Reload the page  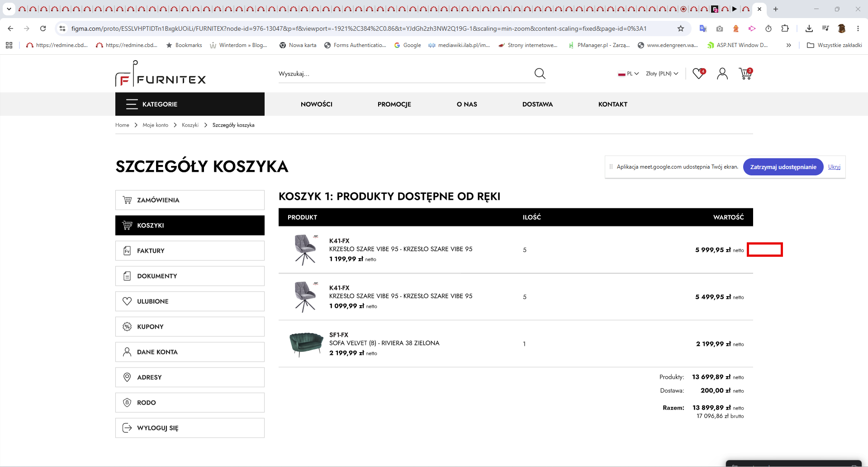pyautogui.click(x=43, y=28)
